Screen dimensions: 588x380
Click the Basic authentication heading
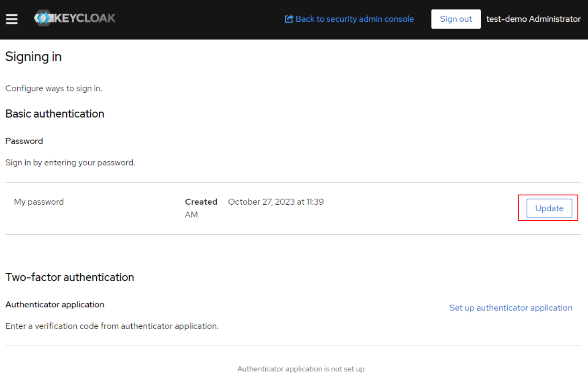click(55, 114)
